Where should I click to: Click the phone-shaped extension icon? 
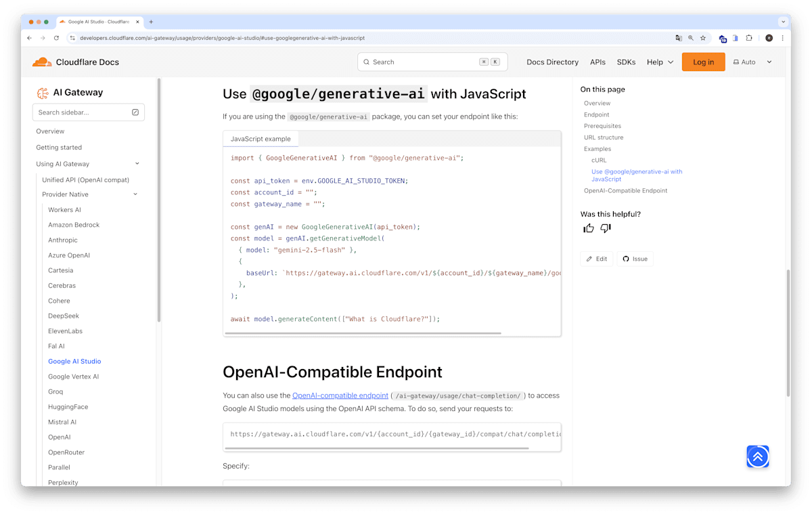pos(736,38)
